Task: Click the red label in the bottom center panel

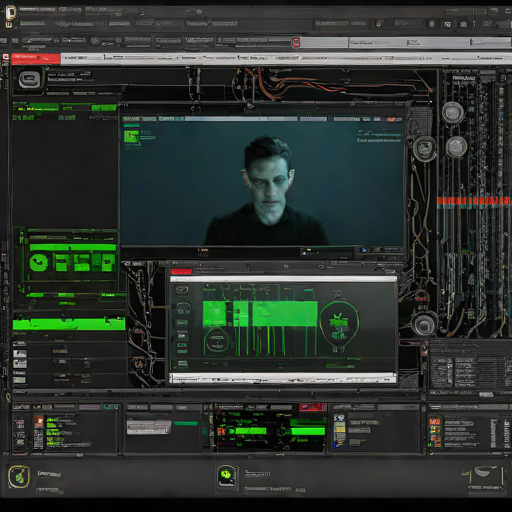Action: click(x=312, y=407)
